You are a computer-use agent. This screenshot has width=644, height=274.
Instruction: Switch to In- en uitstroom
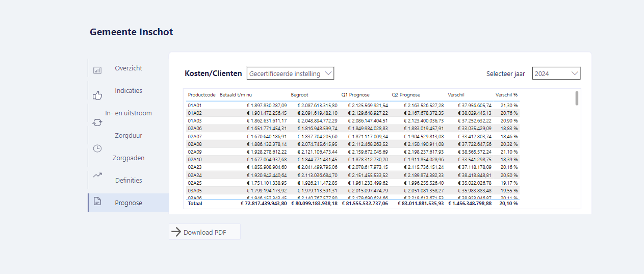128,113
